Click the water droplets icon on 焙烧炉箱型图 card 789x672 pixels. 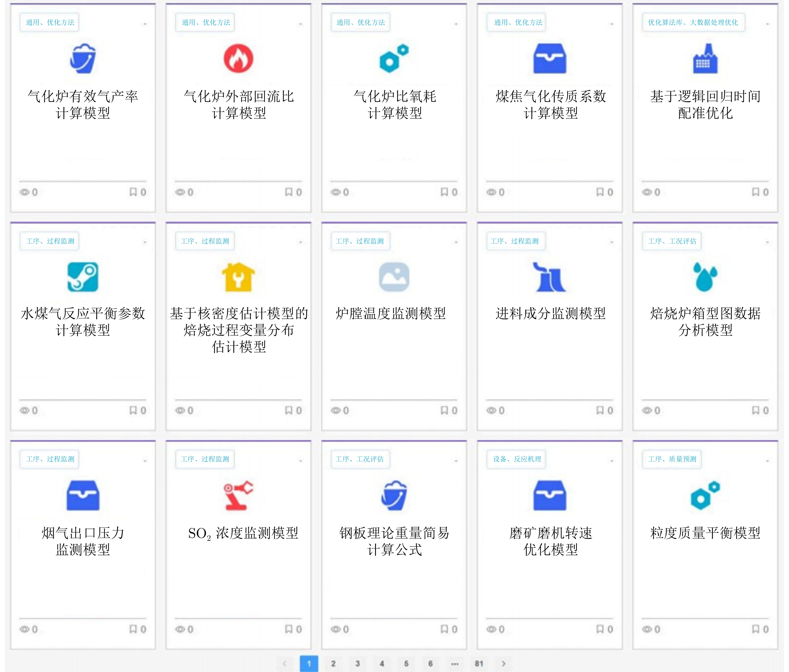point(705,277)
